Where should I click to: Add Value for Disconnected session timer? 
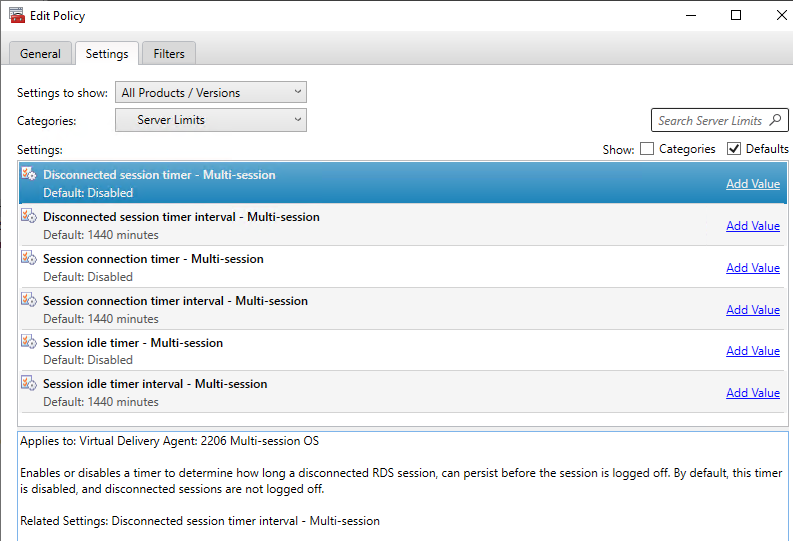753,184
